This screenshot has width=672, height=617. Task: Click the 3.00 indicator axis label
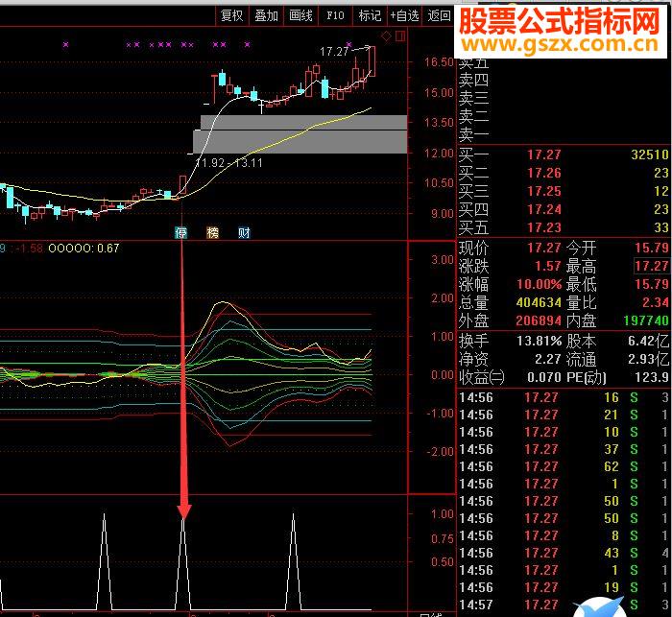pyautogui.click(x=442, y=260)
